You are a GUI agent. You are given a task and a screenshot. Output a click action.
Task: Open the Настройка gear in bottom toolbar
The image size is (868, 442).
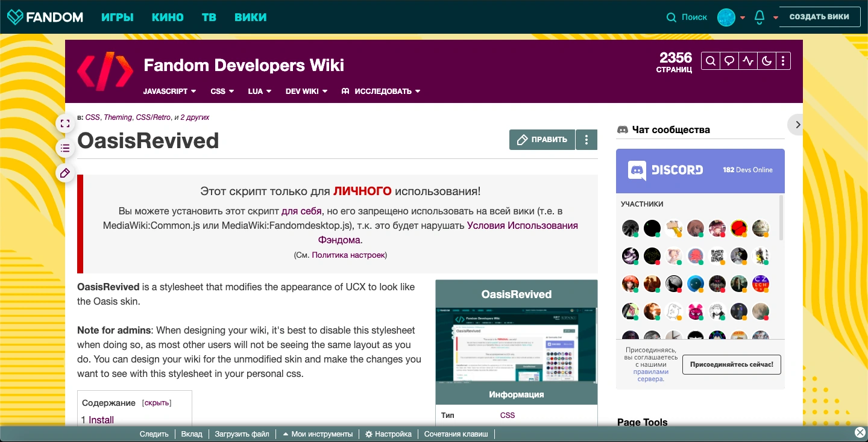[388, 434]
